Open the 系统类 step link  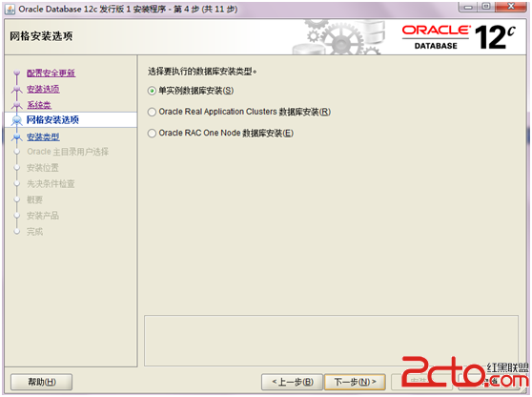point(39,105)
